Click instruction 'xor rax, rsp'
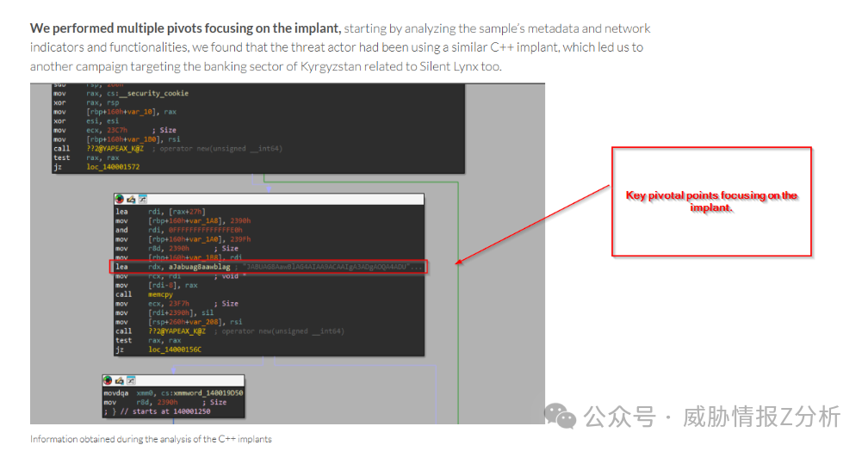The height and width of the screenshot is (451, 868). pyautogui.click(x=86, y=103)
